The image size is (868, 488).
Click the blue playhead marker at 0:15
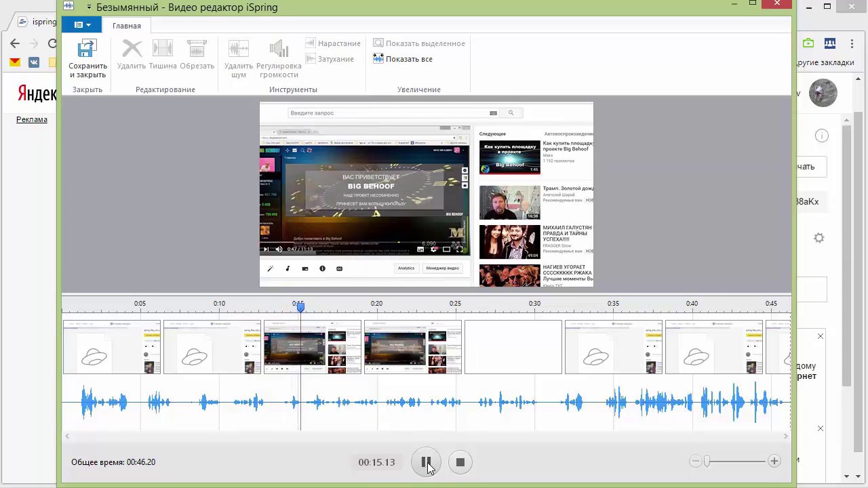(300, 307)
